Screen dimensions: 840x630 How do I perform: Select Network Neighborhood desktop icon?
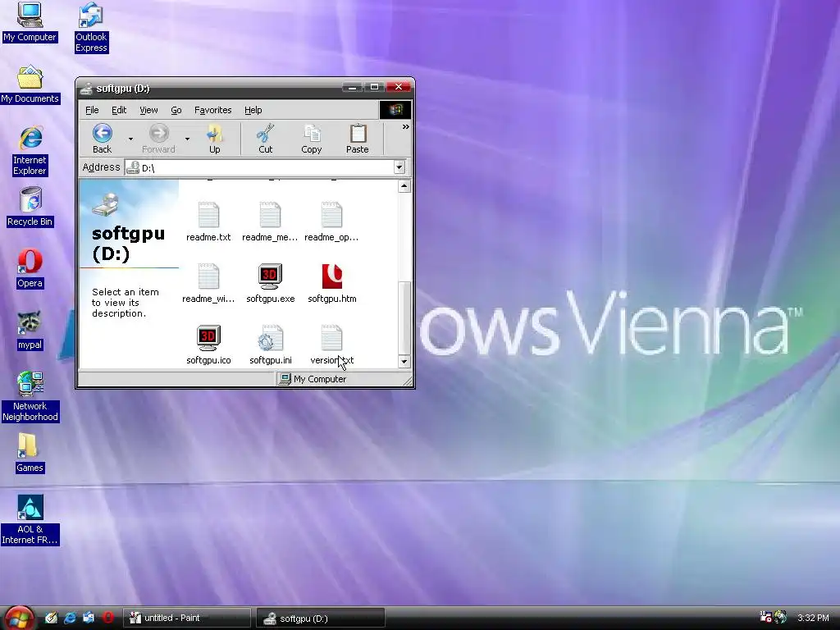click(x=30, y=396)
